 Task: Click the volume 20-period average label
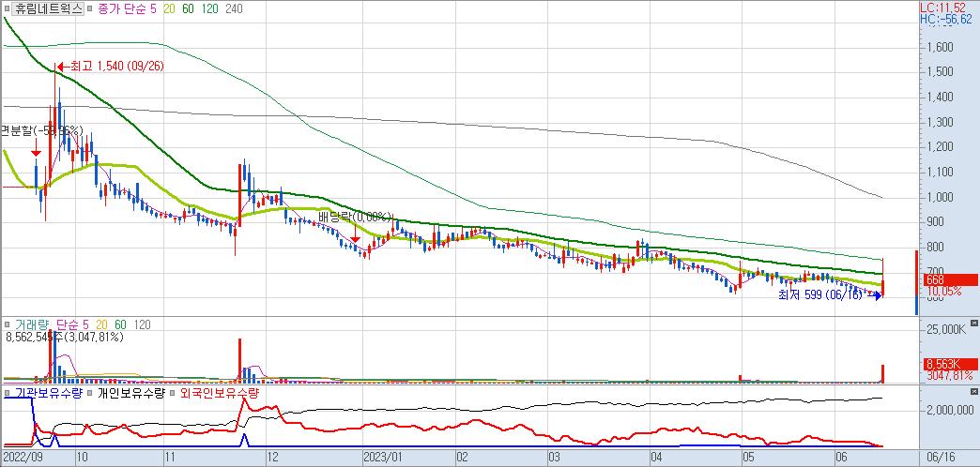coord(102,324)
